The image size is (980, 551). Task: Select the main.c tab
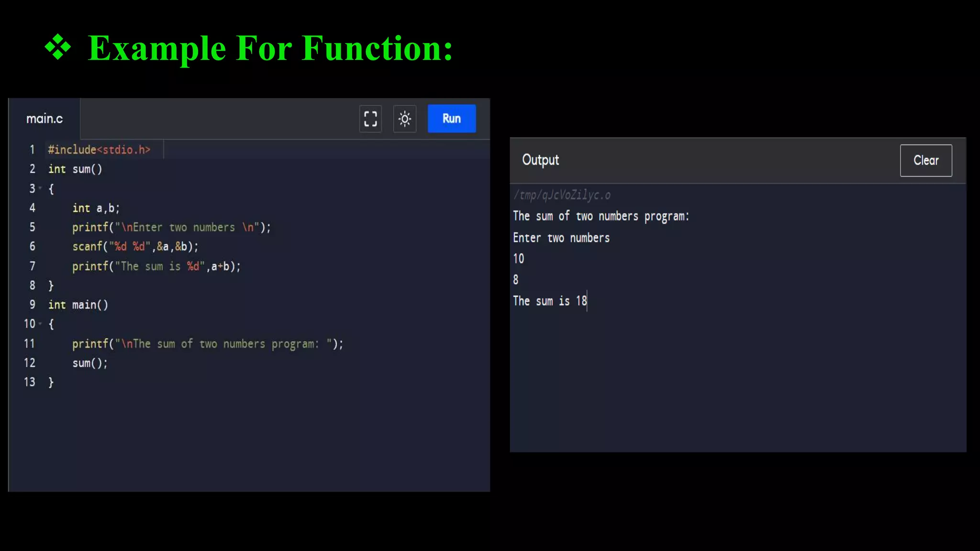(45, 119)
